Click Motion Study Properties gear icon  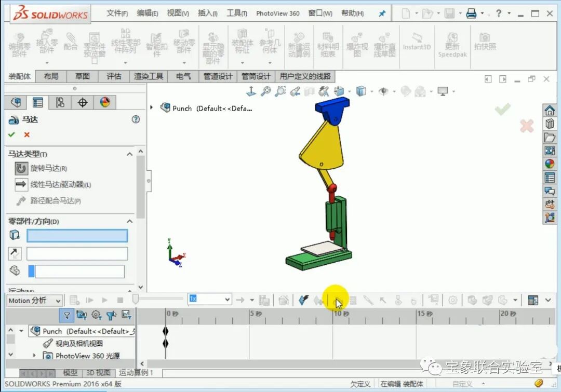(x=452, y=300)
